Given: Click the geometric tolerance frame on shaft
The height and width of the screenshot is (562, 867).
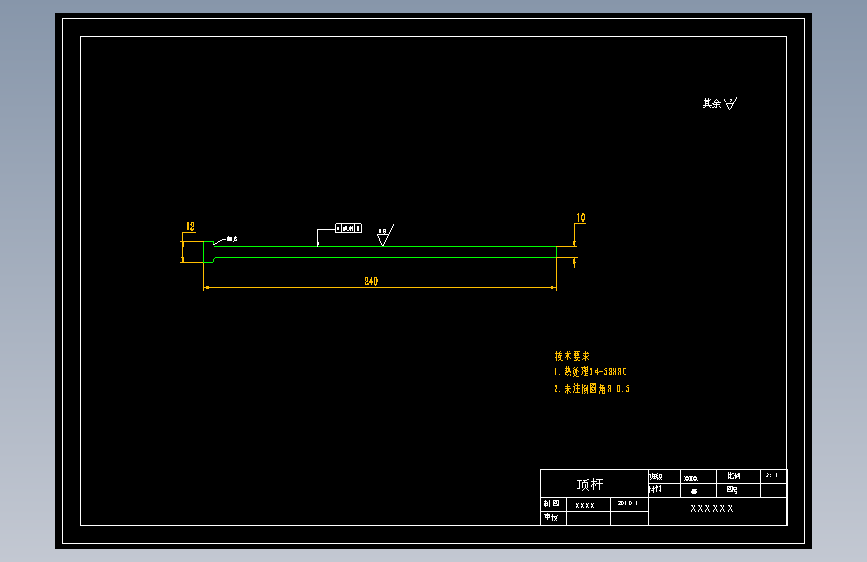Looking at the screenshot, I should coord(348,228).
